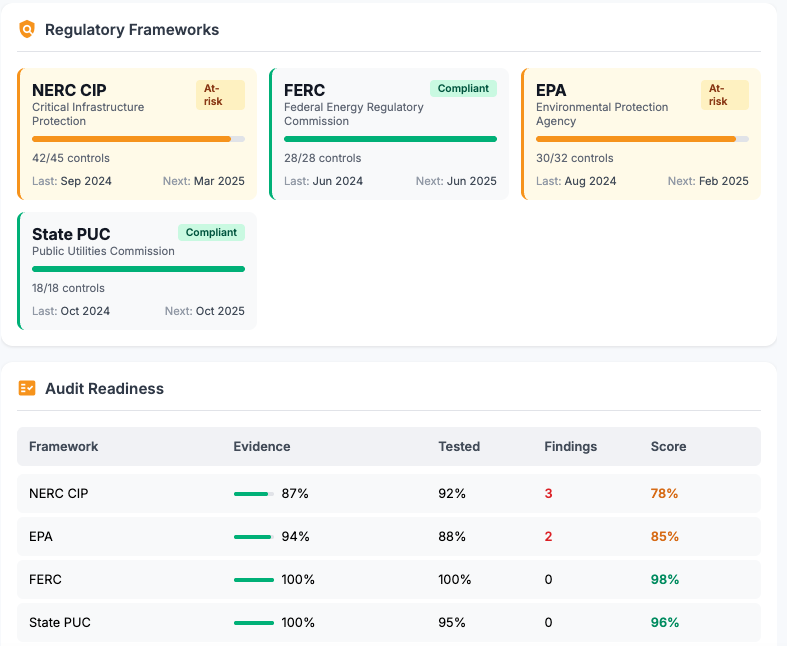Viewport: 787px width, 646px height.
Task: Select the NERC CIP row in Audit Readiness
Action: tap(389, 493)
